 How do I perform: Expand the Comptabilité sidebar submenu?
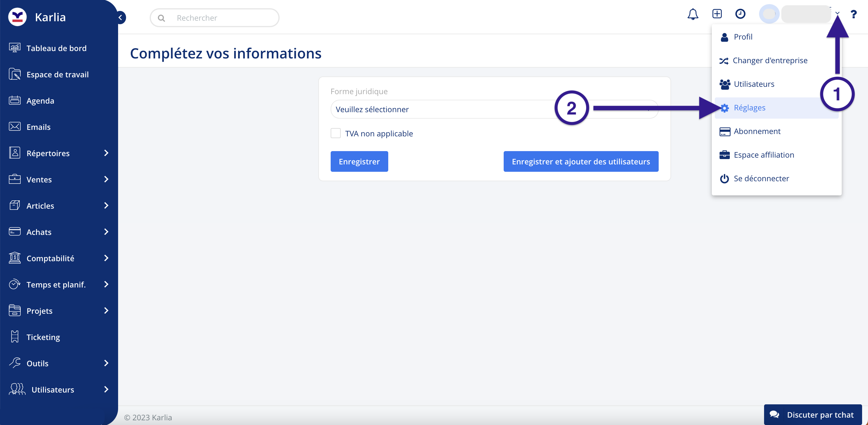pyautogui.click(x=106, y=258)
